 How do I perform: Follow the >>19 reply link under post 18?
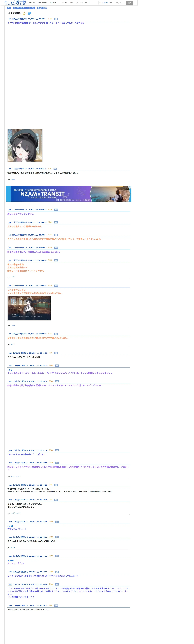pyautogui.click(x=13, y=548)
